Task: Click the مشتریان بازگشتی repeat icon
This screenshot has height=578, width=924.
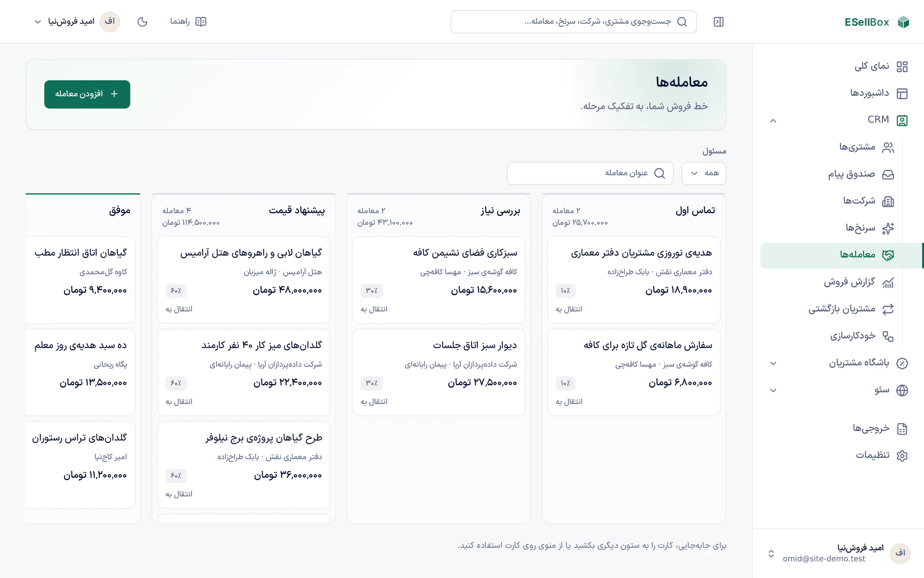Action: [x=888, y=309]
